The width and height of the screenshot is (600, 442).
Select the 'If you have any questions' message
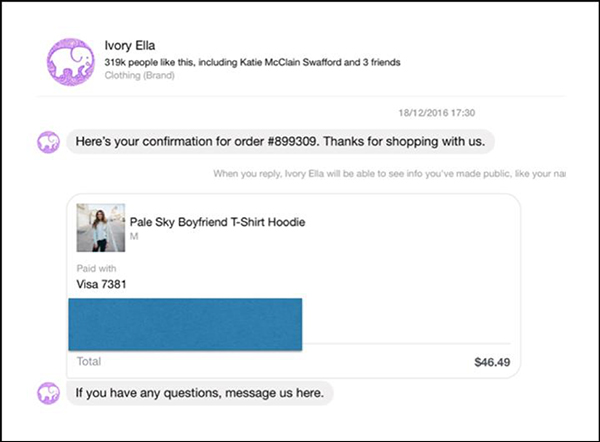click(x=200, y=393)
